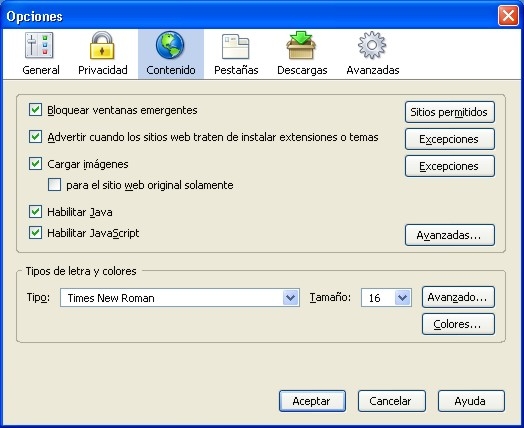Viewport: 524px width, 428px height.
Task: Switch to the Descargas tab label
Action: coord(302,70)
